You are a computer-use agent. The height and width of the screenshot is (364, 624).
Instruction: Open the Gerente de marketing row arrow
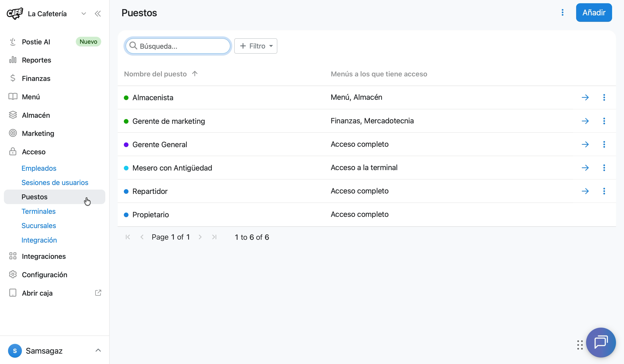(585, 121)
